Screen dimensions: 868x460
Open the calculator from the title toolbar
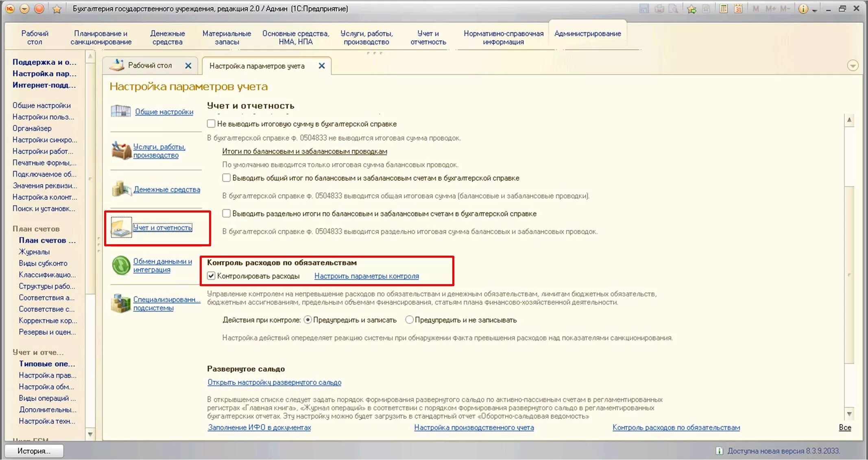pyautogui.click(x=723, y=9)
